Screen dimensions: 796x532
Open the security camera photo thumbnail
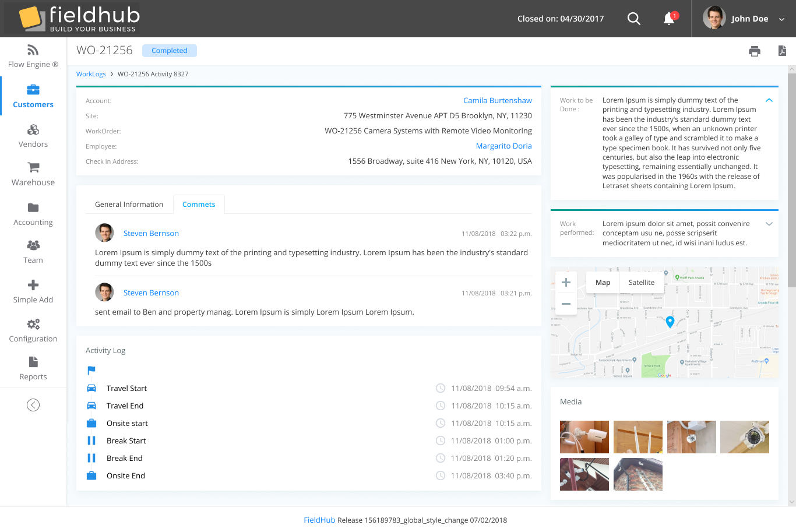point(584,437)
